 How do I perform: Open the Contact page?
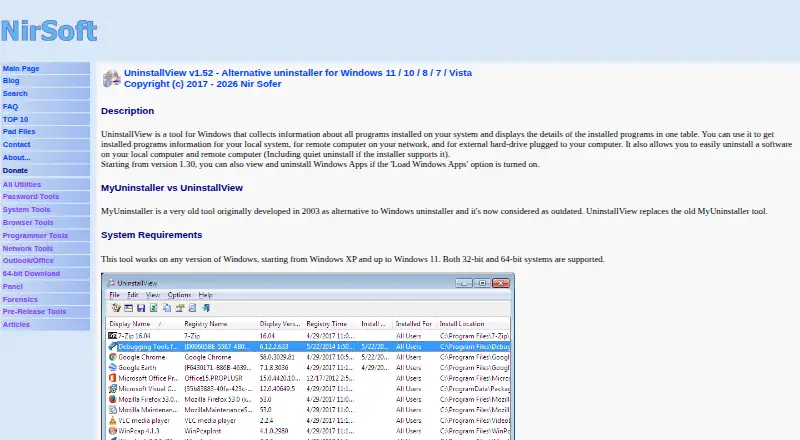[16, 144]
